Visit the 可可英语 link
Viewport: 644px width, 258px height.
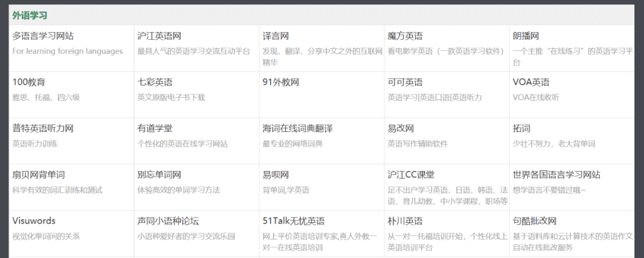[x=405, y=82]
